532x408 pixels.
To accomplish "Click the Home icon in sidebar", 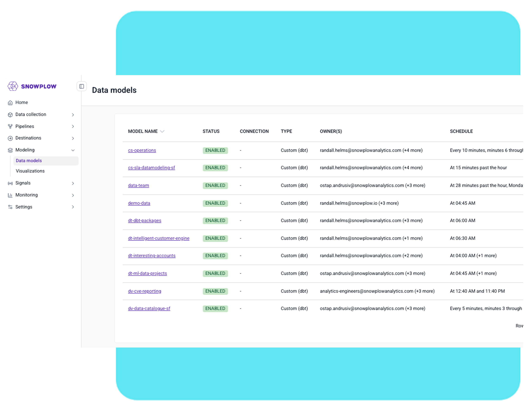I will coord(10,103).
